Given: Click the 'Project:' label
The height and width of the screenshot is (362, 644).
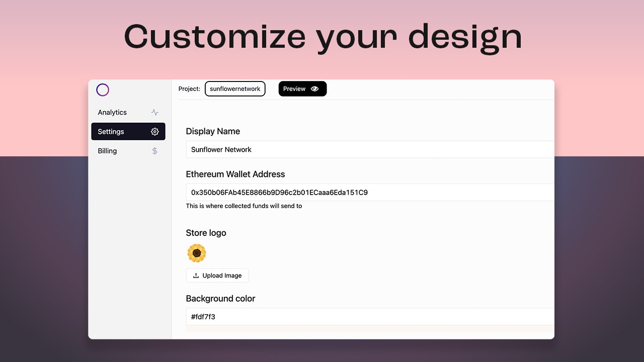Looking at the screenshot, I should click(190, 89).
